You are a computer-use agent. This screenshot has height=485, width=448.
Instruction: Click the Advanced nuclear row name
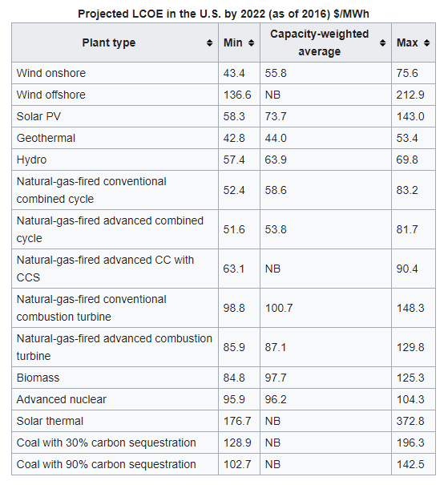pos(61,400)
